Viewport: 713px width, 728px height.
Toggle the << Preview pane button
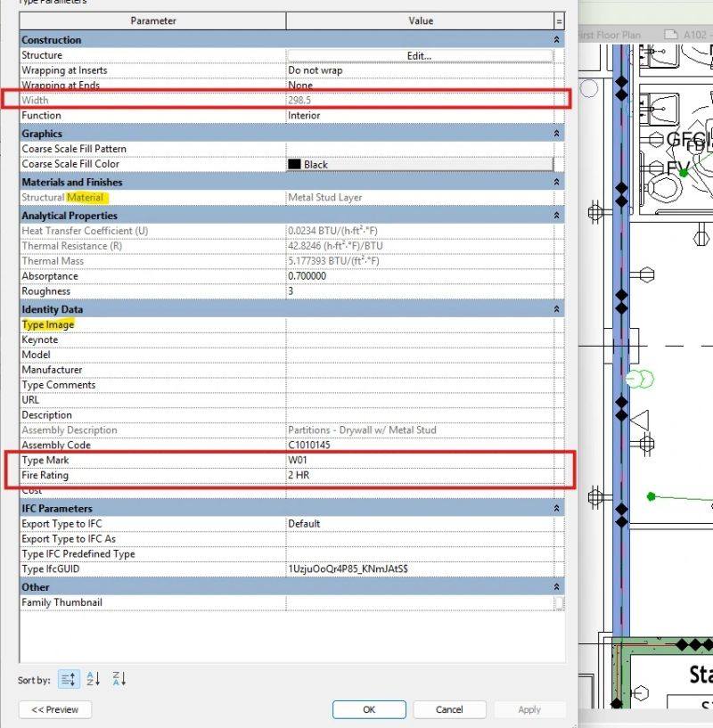click(54, 709)
